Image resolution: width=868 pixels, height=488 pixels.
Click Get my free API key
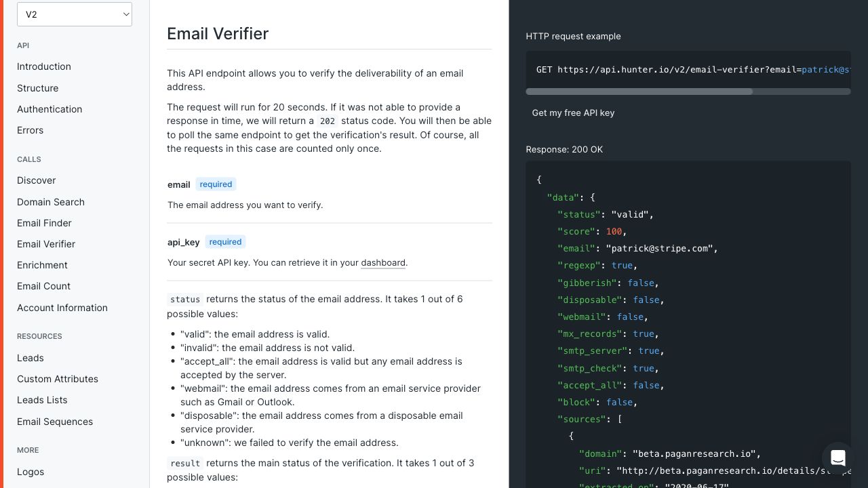[x=574, y=113]
